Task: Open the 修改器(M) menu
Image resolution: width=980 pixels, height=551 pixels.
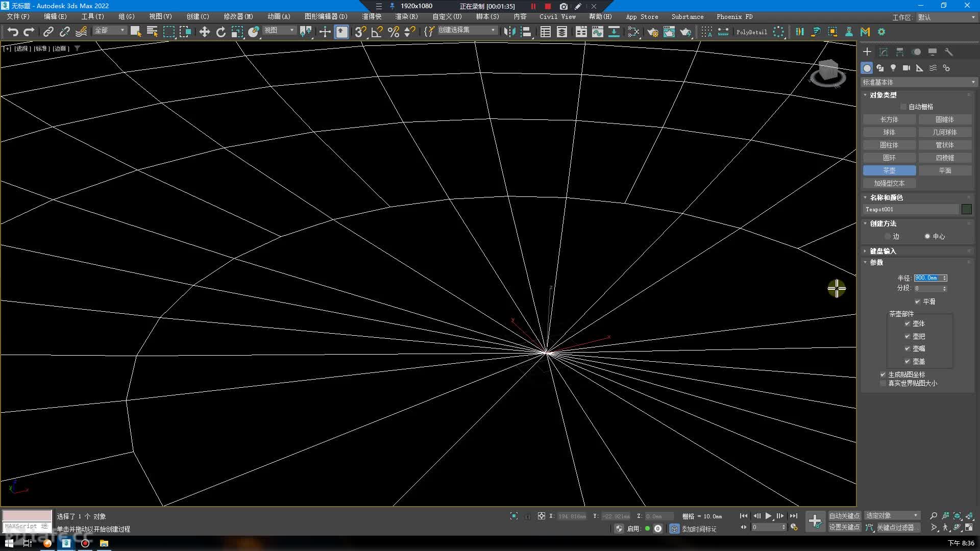Action: coord(238,17)
